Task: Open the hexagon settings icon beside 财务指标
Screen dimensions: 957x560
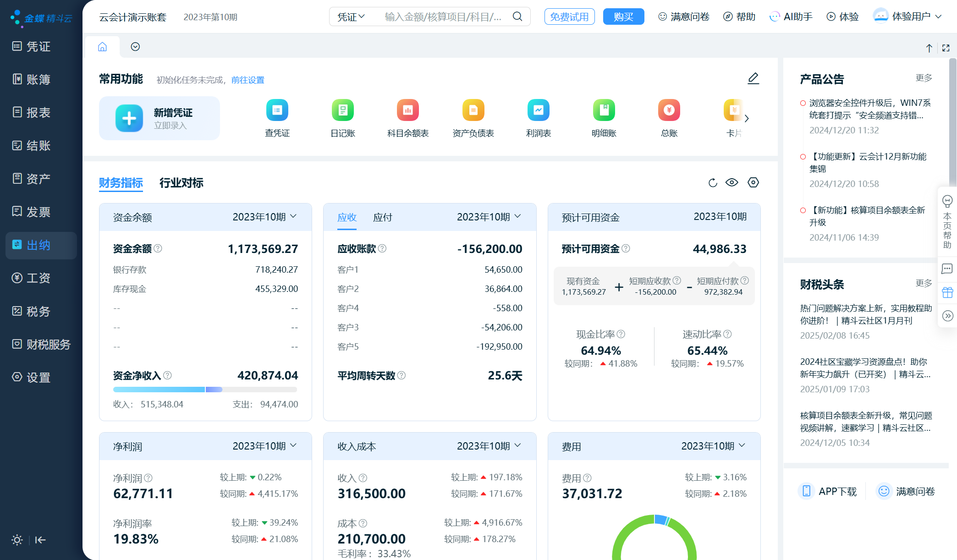Action: pyautogui.click(x=753, y=182)
